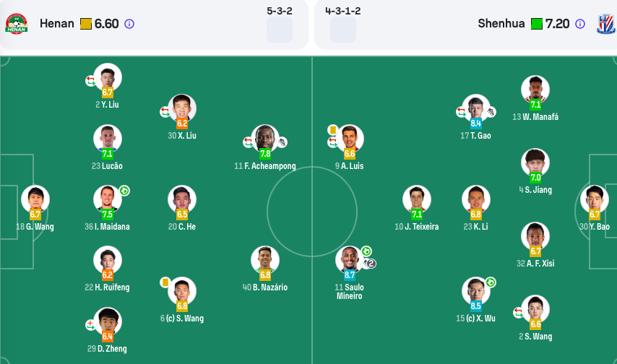Click the two-goals icon on Saulo Mineiro

(369, 264)
